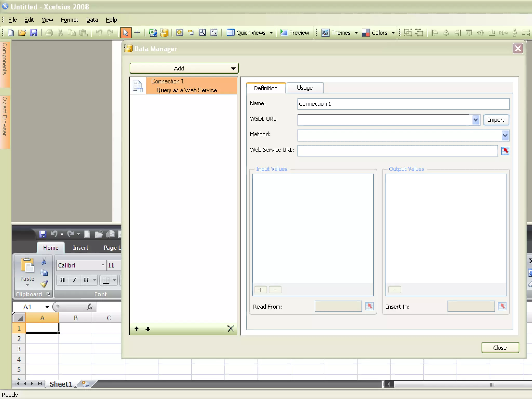
Task: Toggle Italic in Excel Font group
Action: click(x=74, y=280)
